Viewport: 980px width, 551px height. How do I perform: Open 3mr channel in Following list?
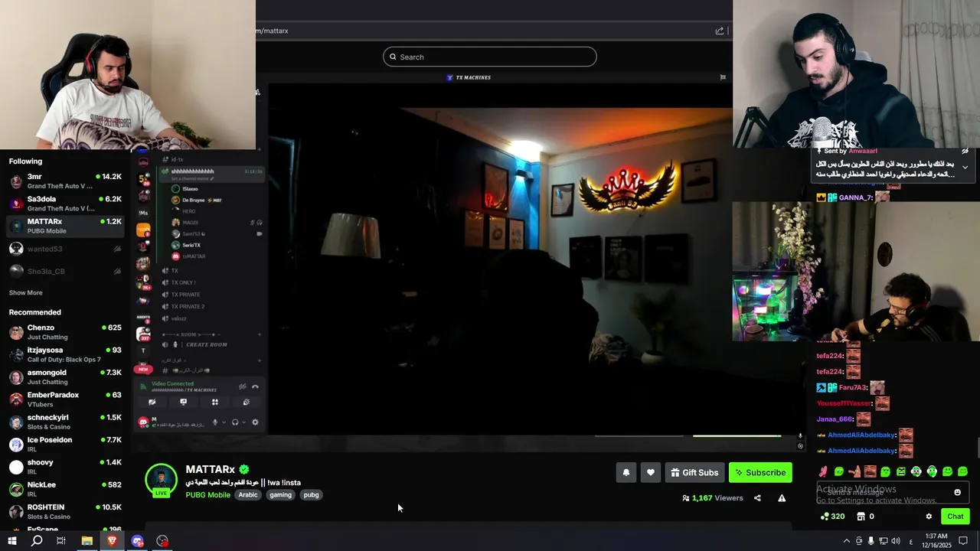(65, 181)
